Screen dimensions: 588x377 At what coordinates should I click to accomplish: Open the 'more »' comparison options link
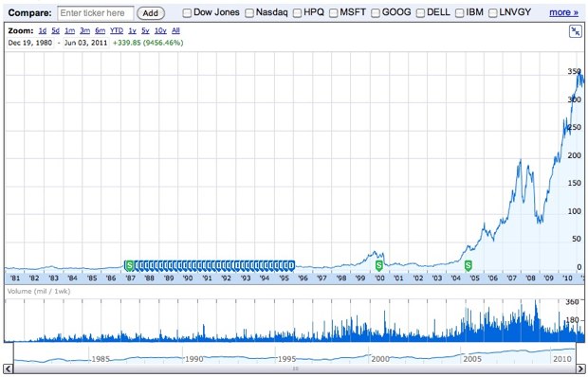click(563, 12)
